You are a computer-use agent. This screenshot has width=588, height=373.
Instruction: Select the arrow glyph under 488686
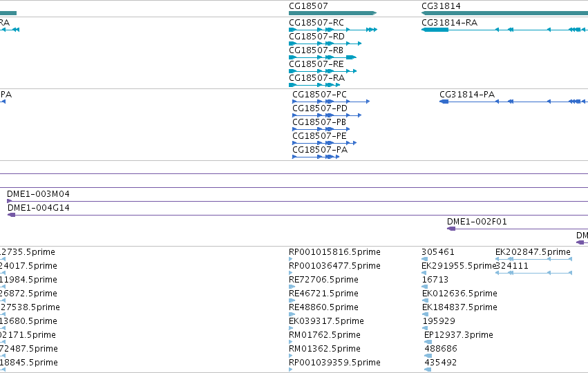[x=428, y=356]
